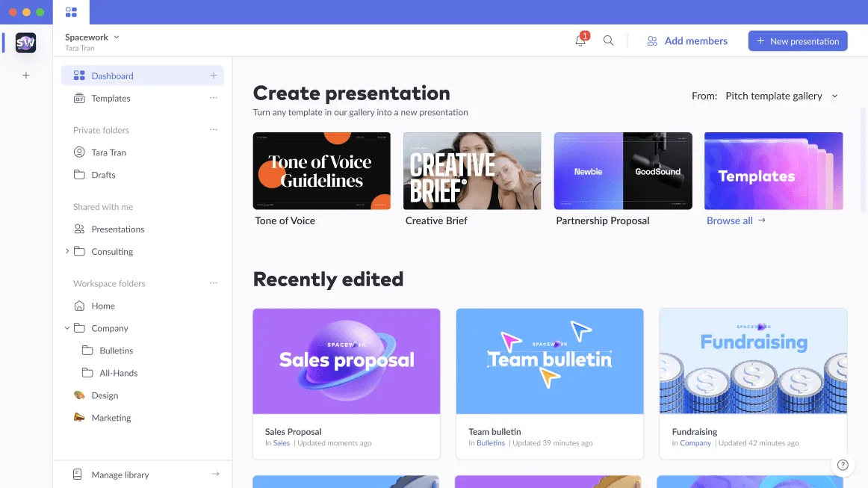
Task: Select the Design palette icon in sidebar
Action: tap(78, 395)
